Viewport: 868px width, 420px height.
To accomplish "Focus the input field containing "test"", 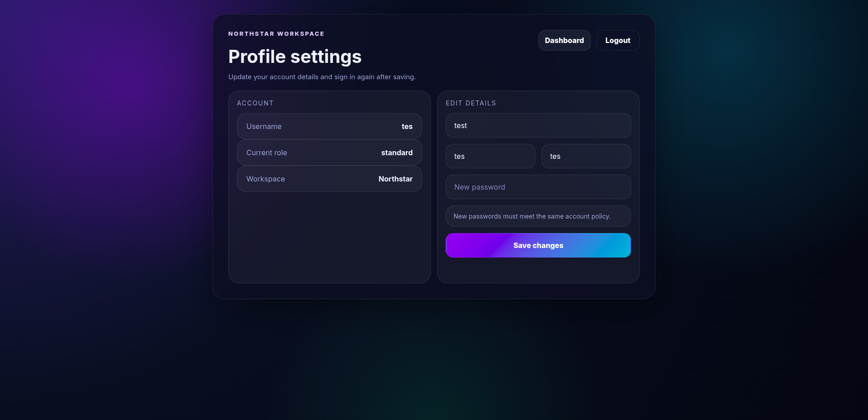I will point(538,125).
